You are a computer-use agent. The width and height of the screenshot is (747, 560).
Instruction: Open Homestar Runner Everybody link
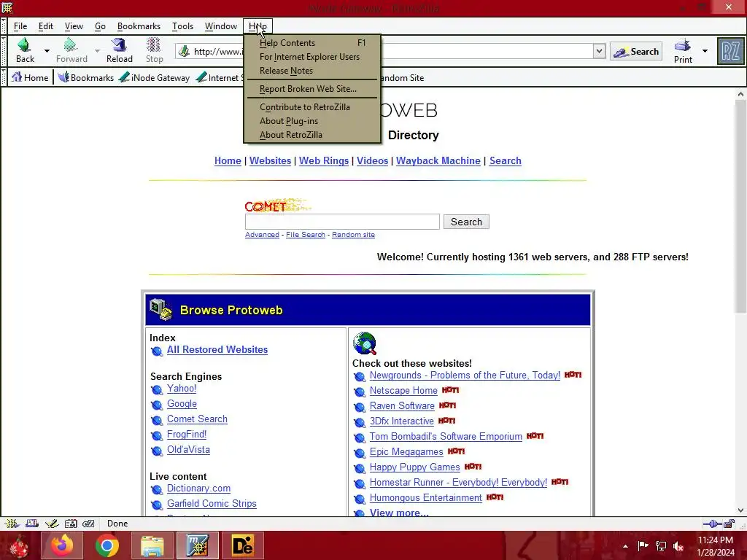click(458, 483)
